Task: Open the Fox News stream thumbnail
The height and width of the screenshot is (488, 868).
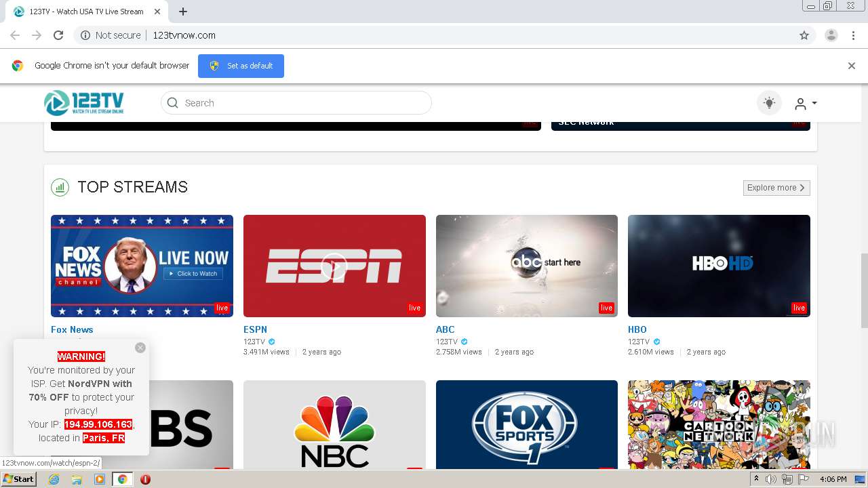Action: pyautogui.click(x=142, y=266)
